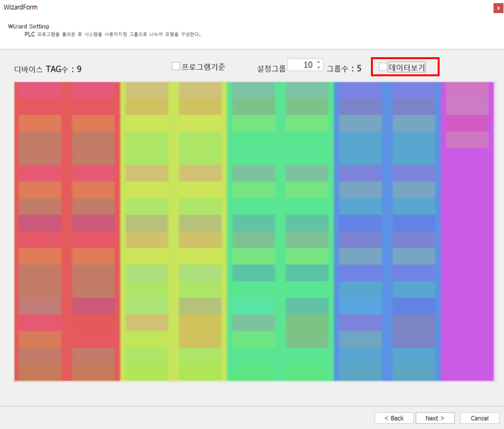Click the 설정그룹 number field showing 10
The height and width of the screenshot is (429, 504).
[302, 65]
